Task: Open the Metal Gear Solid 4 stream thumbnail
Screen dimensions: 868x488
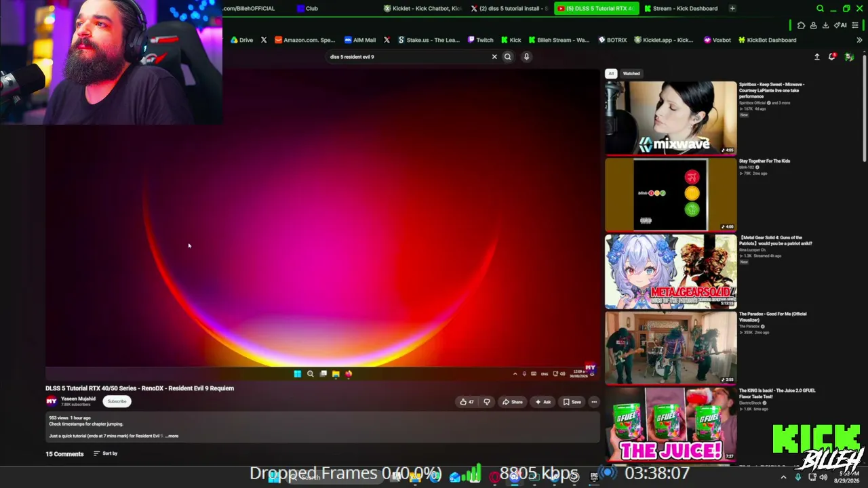Action: coord(671,271)
